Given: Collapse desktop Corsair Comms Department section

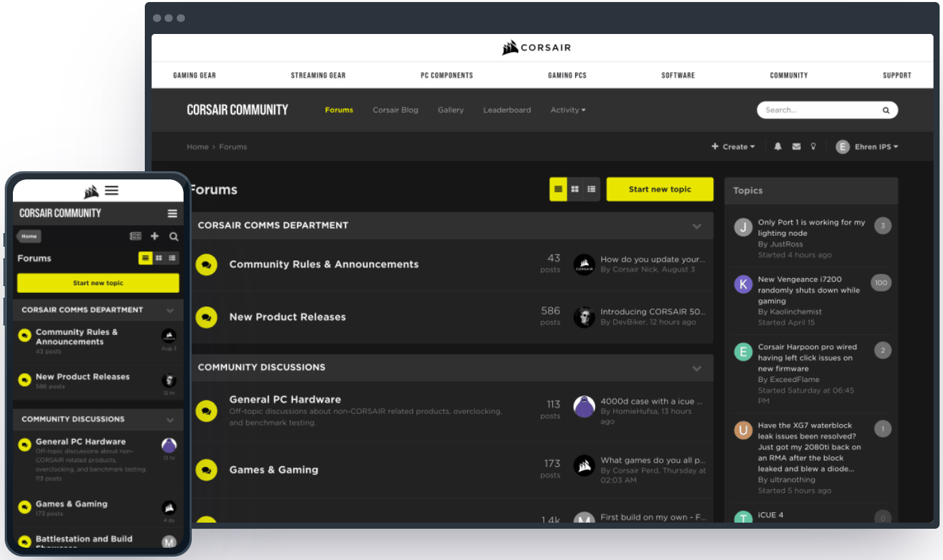Looking at the screenshot, I should [697, 226].
